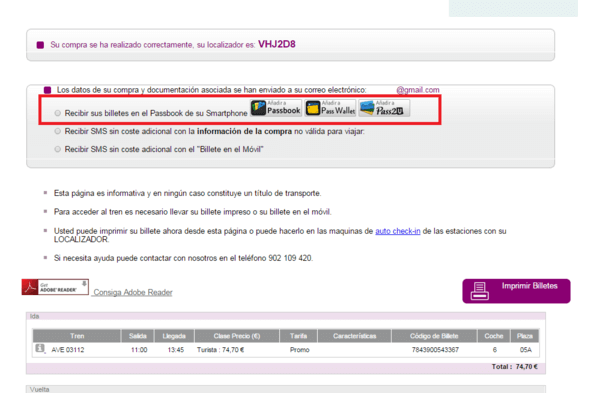Click the Tarifa column header
Viewport: 600px width, 393px height.
click(x=298, y=336)
